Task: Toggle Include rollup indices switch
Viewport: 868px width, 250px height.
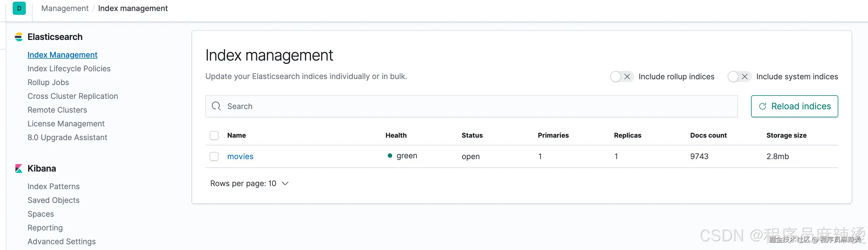Action: 621,77
